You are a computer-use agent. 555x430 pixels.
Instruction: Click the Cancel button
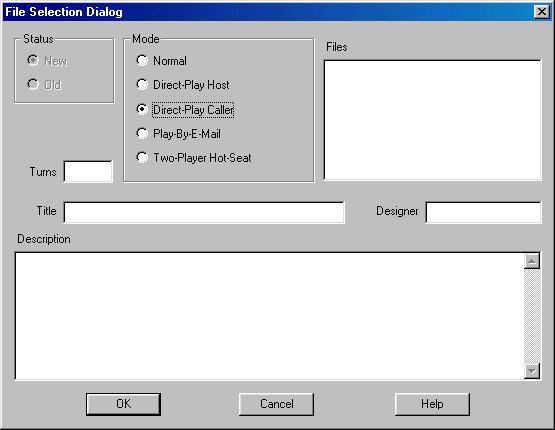point(276,404)
